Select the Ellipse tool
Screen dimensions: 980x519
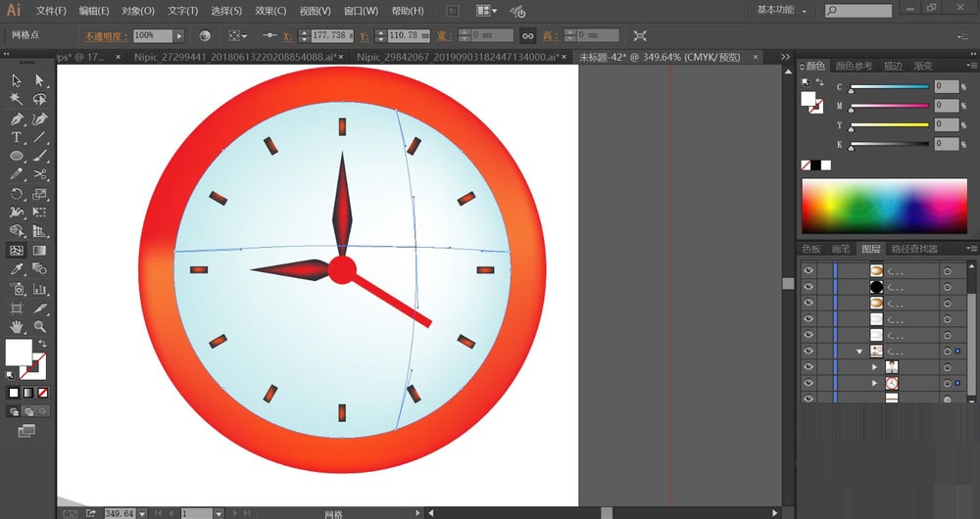(x=17, y=156)
